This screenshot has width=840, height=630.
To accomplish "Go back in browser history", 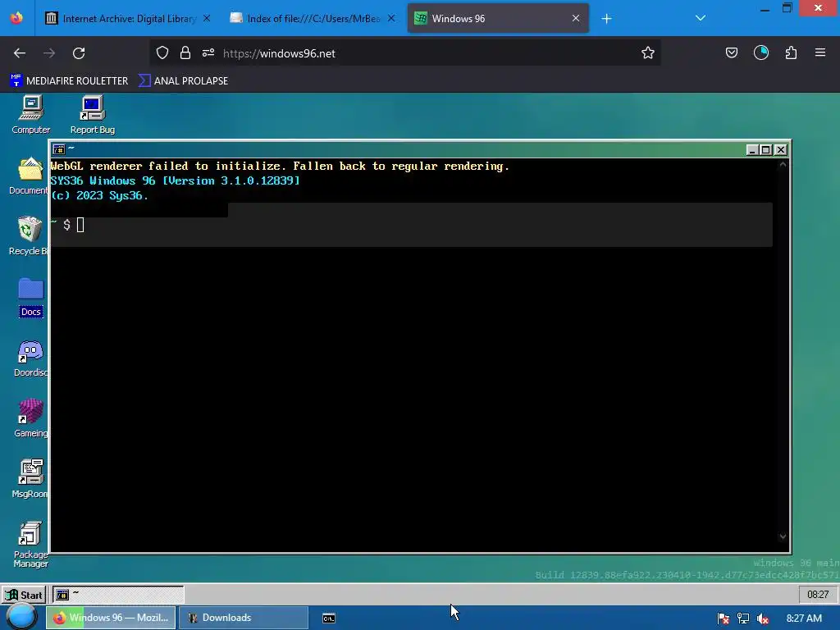I will point(20,53).
